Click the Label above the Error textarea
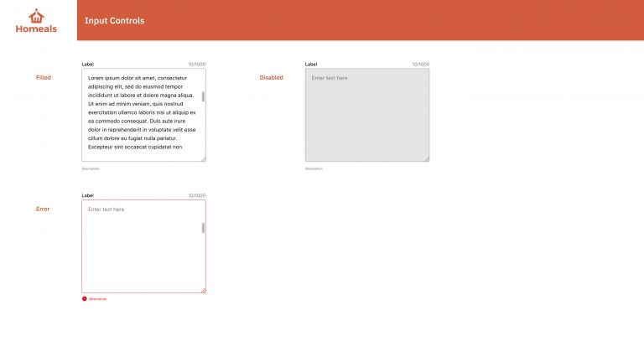 (x=87, y=196)
